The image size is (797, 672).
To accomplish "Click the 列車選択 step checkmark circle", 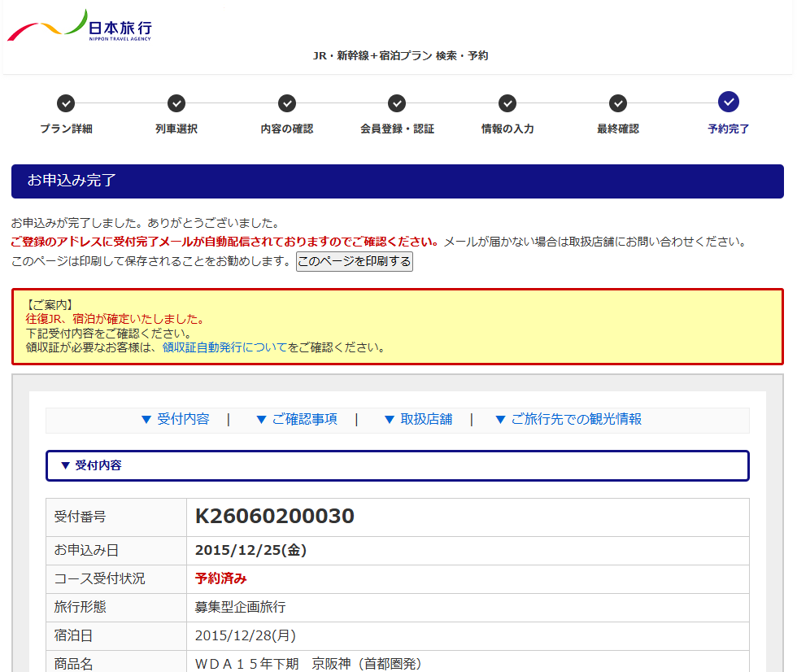I will click(x=176, y=103).
